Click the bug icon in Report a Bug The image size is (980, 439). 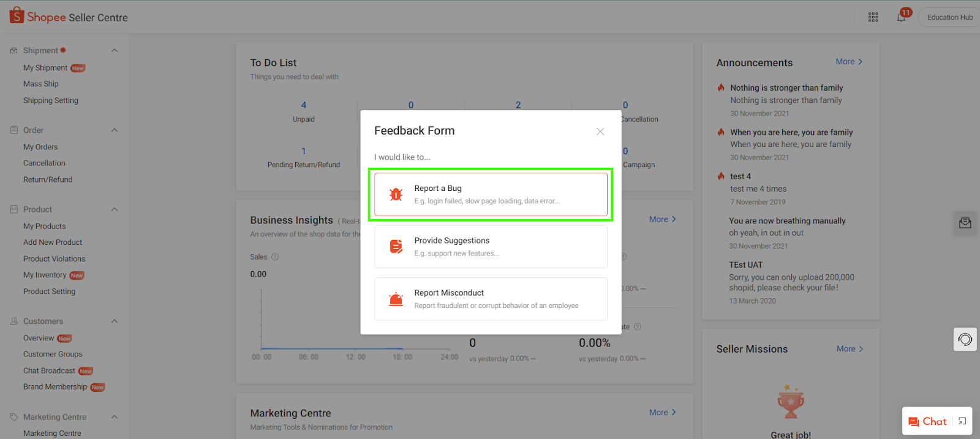coord(396,195)
